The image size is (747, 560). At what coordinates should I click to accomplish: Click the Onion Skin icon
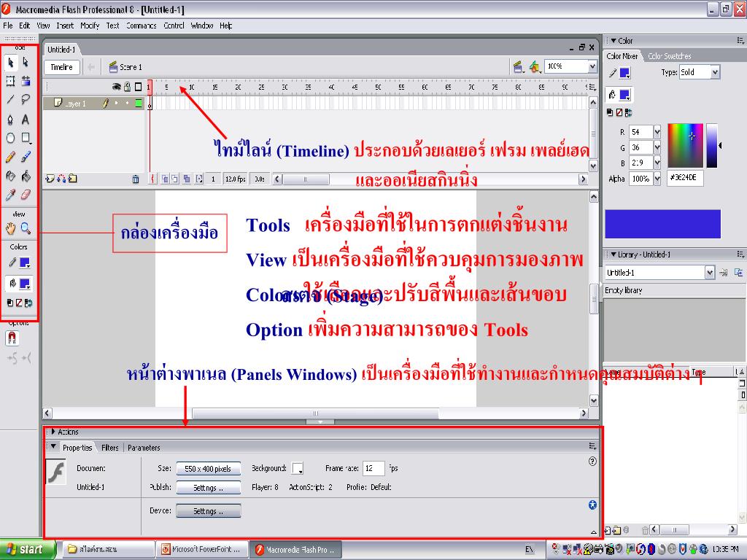tap(165, 179)
